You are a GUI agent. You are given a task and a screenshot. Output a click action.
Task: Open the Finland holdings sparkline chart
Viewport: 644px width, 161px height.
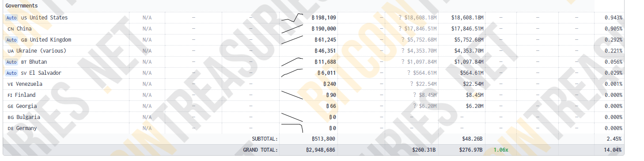pyautogui.click(x=292, y=95)
